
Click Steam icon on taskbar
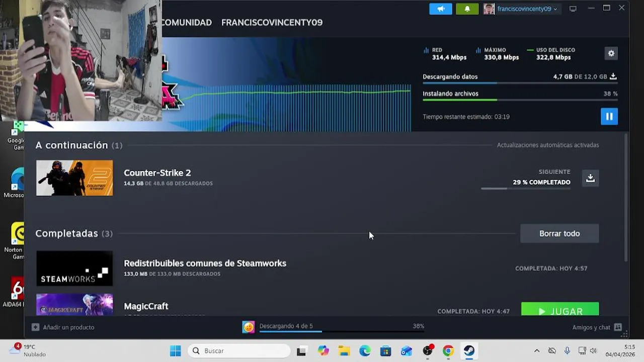469,351
